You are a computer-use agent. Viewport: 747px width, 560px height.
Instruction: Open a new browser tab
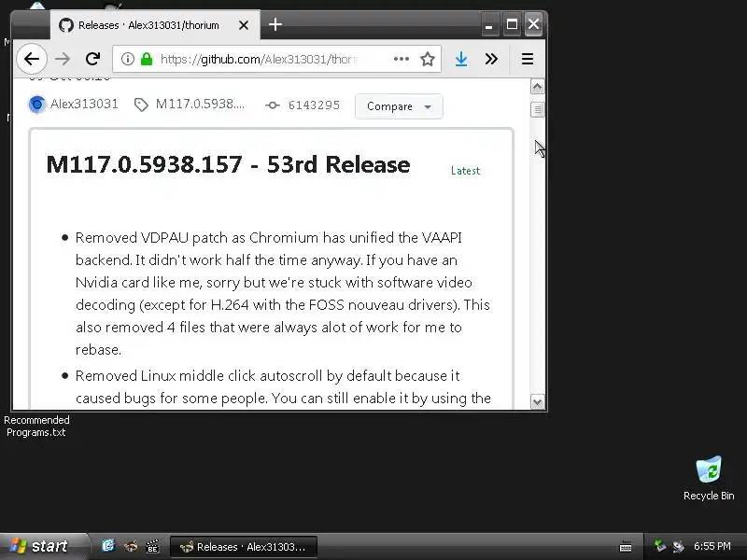coord(275,24)
